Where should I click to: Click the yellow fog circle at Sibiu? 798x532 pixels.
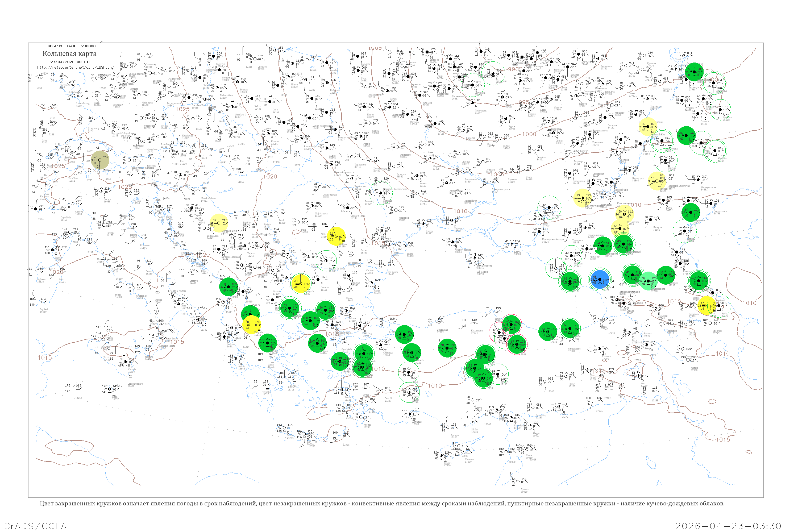336,236
